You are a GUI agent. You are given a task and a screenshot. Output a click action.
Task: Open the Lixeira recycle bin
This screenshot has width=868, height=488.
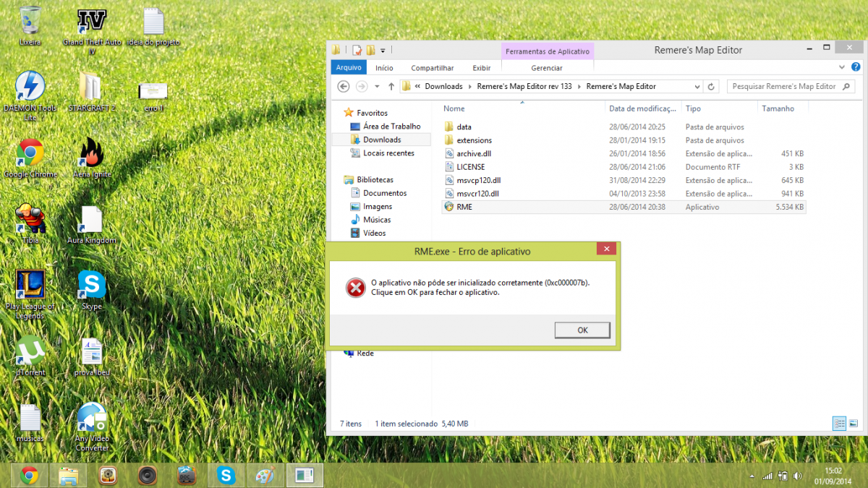tap(30, 22)
